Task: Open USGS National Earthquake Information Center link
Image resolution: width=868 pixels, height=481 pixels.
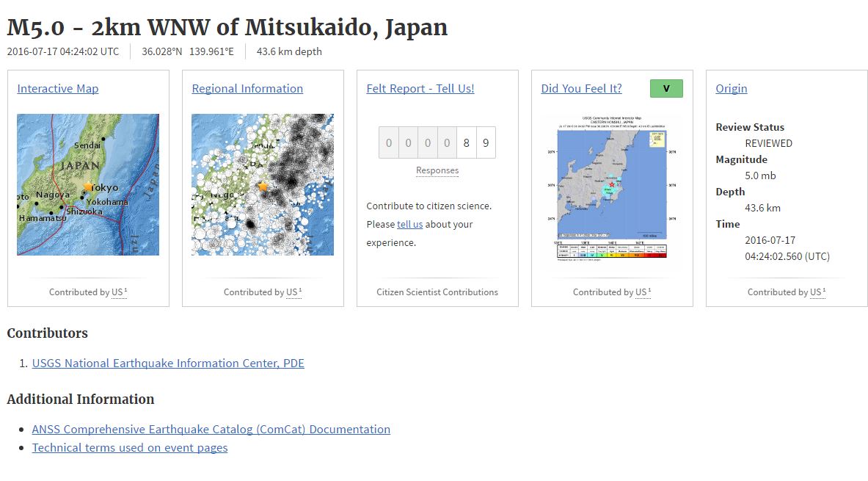Action: (x=168, y=364)
